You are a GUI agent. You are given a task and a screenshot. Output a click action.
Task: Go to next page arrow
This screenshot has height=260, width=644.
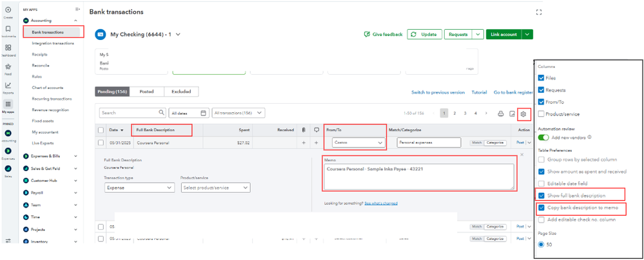tap(486, 113)
